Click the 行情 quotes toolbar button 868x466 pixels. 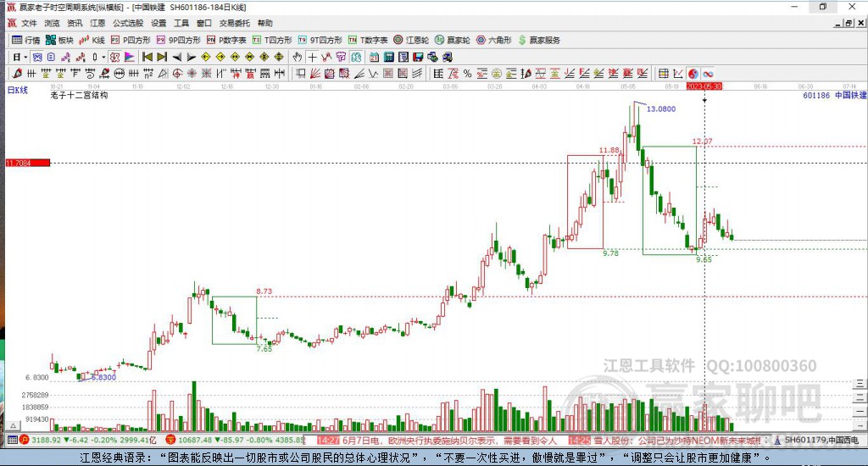pos(26,40)
